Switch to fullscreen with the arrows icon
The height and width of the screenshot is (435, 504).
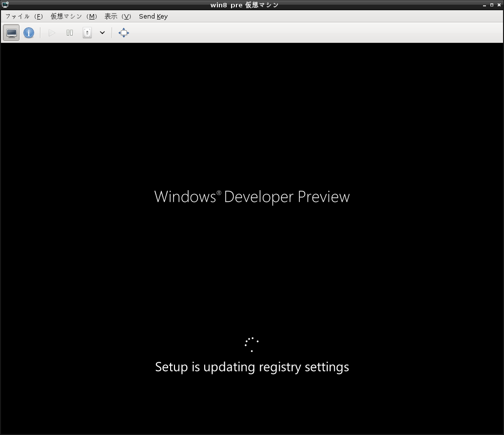(124, 33)
